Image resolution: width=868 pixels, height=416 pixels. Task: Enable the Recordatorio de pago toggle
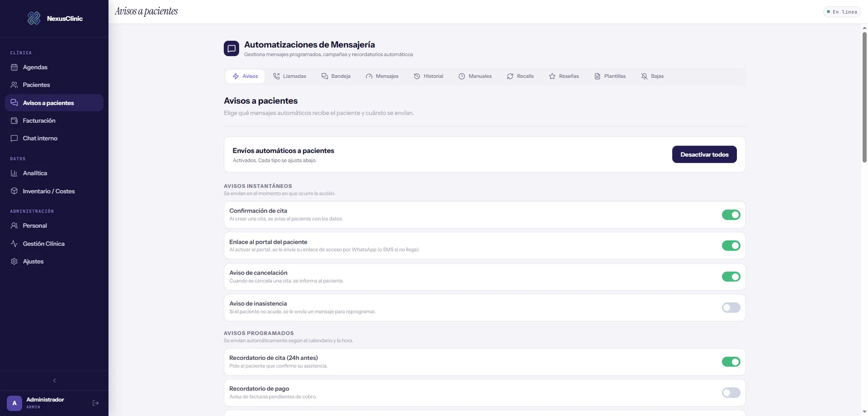(x=731, y=392)
